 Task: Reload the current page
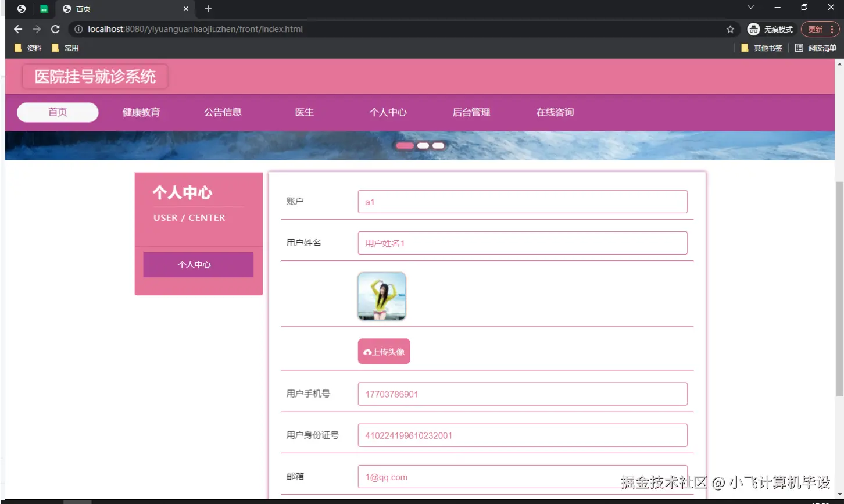point(55,29)
